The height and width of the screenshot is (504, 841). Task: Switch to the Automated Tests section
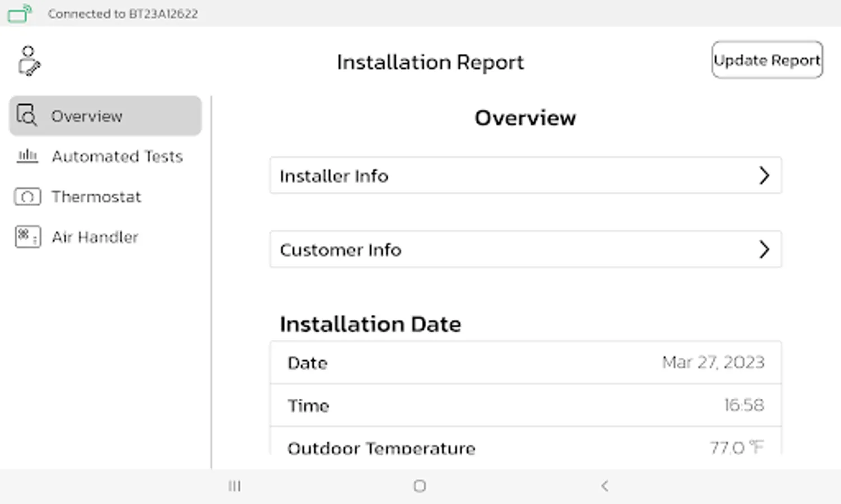[117, 156]
